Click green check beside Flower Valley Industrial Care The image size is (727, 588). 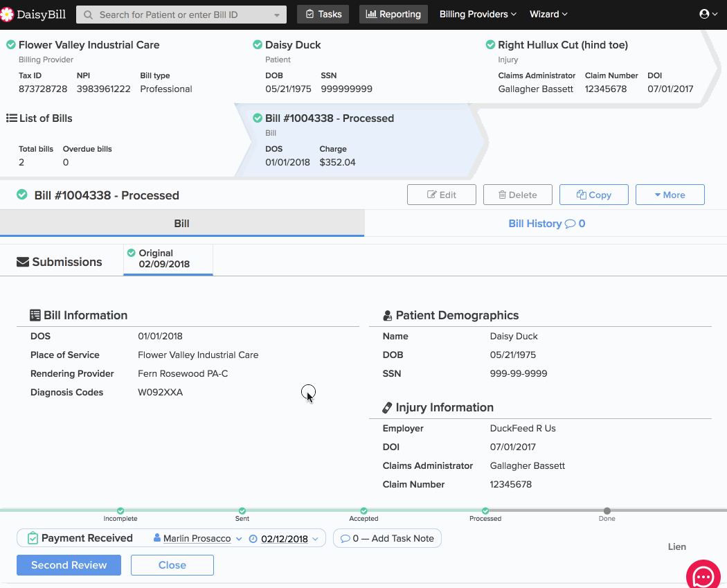pos(10,44)
